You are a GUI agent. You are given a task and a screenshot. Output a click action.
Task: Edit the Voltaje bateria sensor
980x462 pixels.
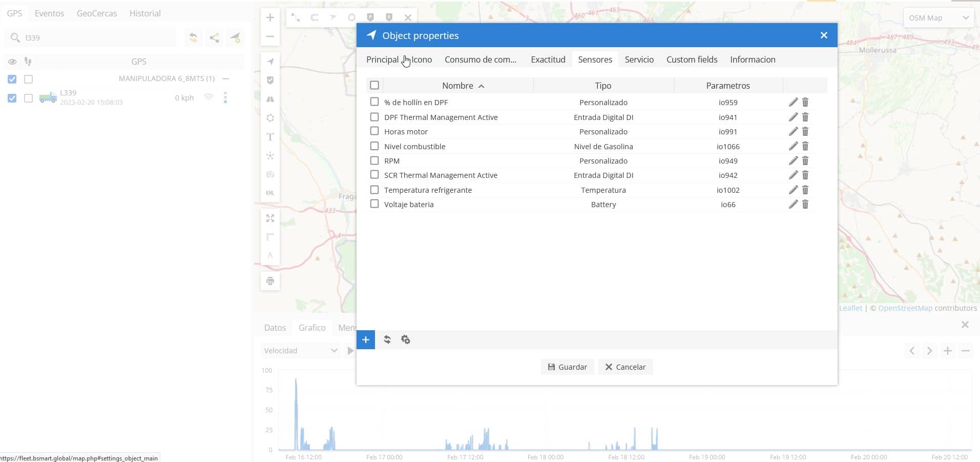pyautogui.click(x=793, y=204)
